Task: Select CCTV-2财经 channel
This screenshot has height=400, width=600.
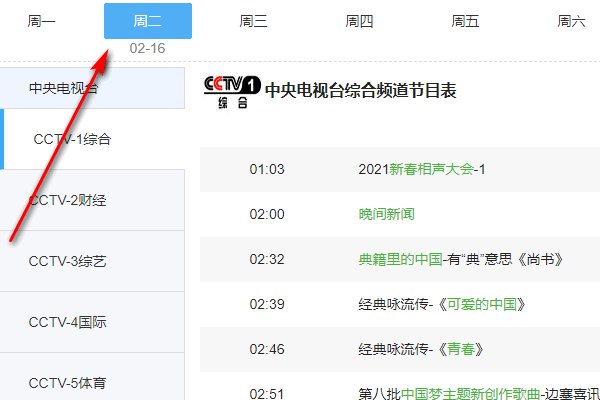Action: pos(92,200)
